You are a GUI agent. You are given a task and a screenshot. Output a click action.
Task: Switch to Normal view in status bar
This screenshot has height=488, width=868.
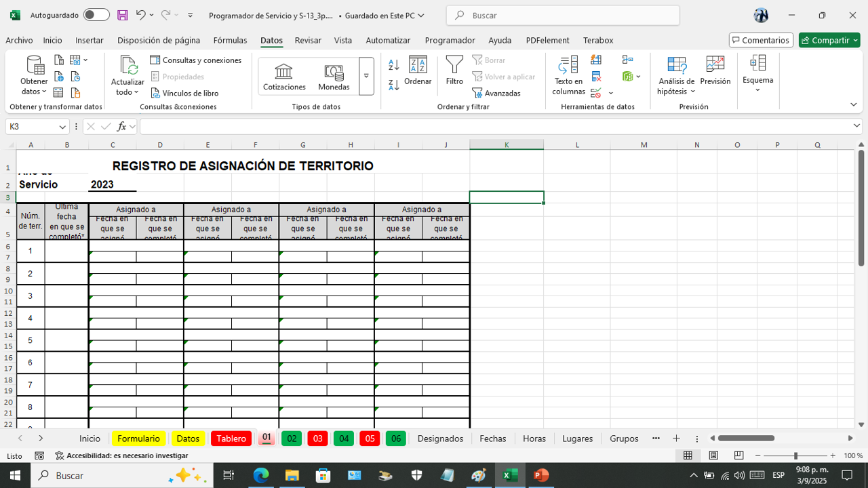[x=688, y=455]
